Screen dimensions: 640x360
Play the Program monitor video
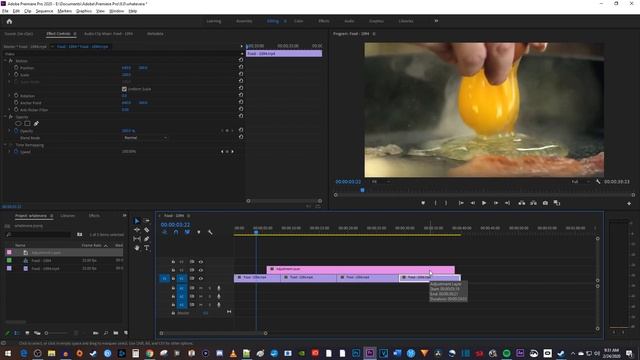pos(484,203)
